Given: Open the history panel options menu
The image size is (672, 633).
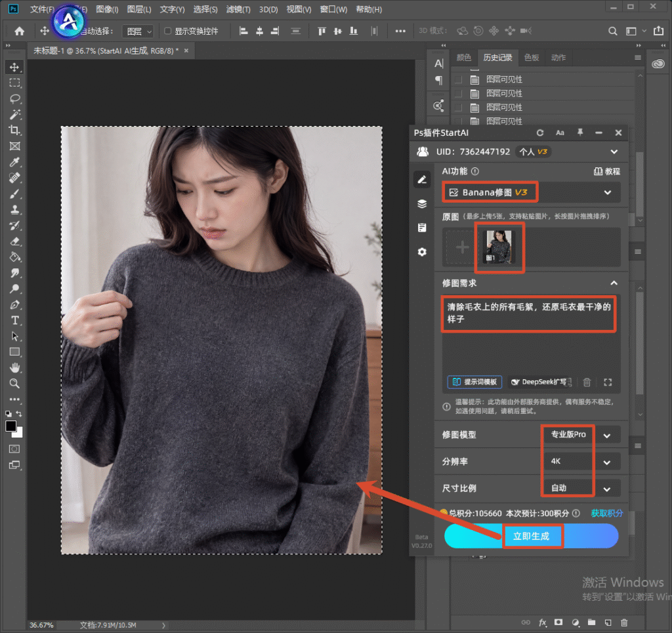Looking at the screenshot, I should click(x=638, y=57).
